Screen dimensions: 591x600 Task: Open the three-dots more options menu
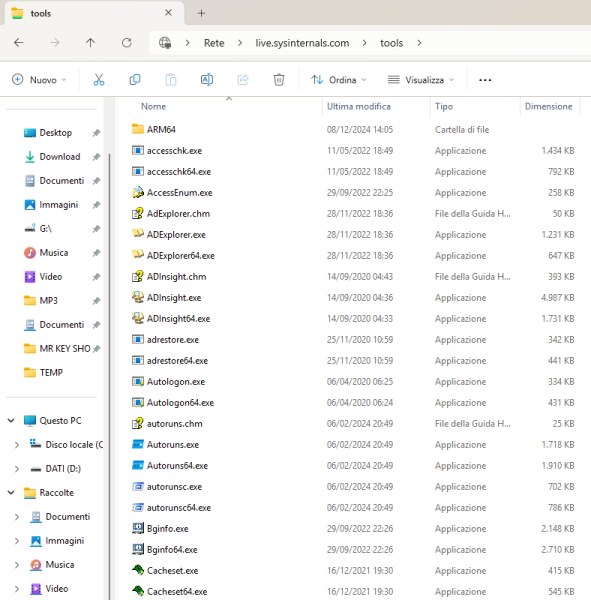pyautogui.click(x=485, y=80)
